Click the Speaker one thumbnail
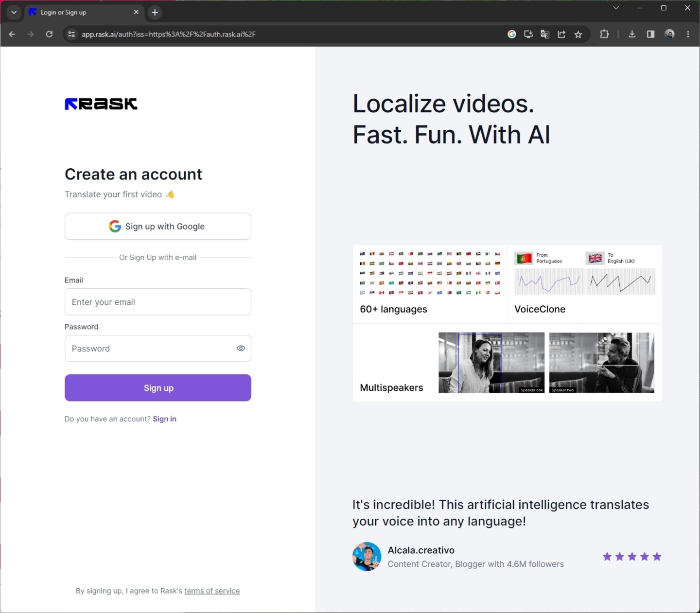 click(x=491, y=363)
